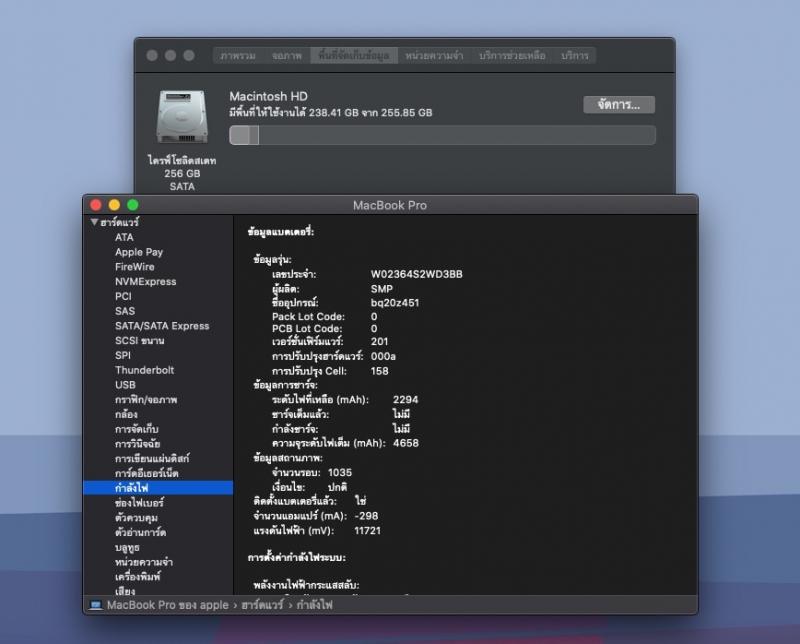Viewport: 800px width, 644px height.
Task: Select the หน่วยความจำ tab at the top
Action: pyautogui.click(x=435, y=56)
